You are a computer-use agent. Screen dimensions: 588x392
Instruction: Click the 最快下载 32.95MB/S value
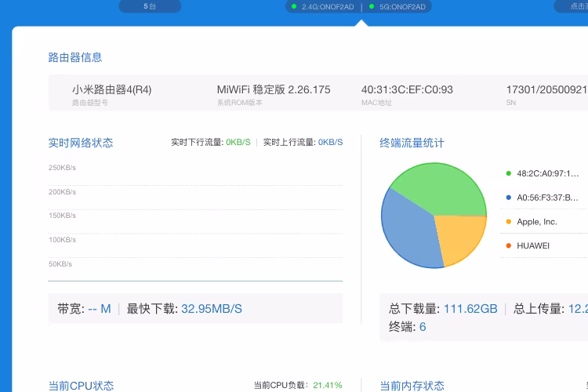[212, 309]
